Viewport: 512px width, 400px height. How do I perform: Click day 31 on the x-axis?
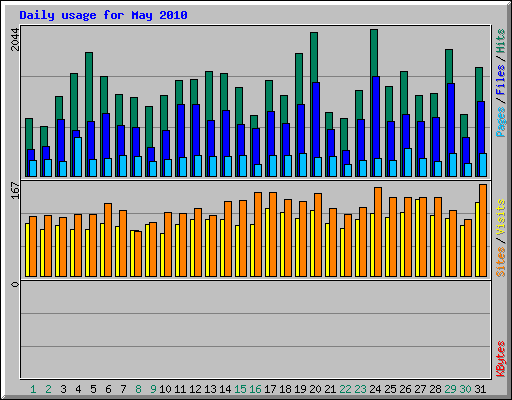click(480, 389)
